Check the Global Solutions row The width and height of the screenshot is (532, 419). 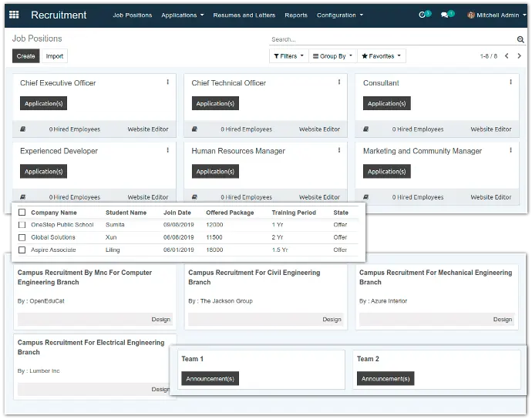pos(22,237)
